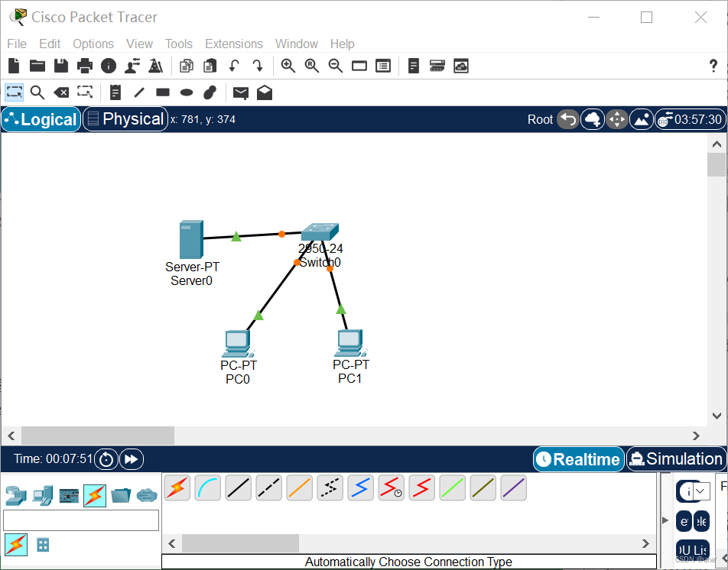Switch to Logical workspace view
Image resolution: width=728 pixels, height=570 pixels.
(x=41, y=120)
